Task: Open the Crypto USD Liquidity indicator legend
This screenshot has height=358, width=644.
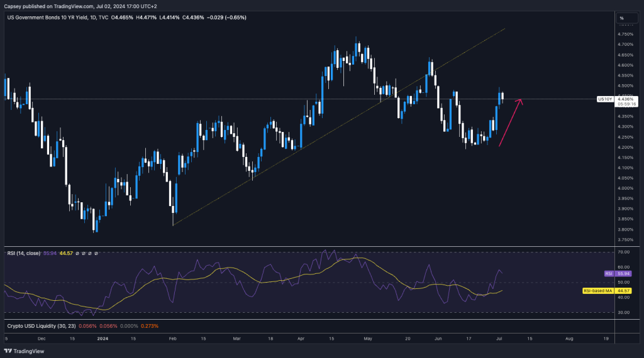Action: [40, 326]
